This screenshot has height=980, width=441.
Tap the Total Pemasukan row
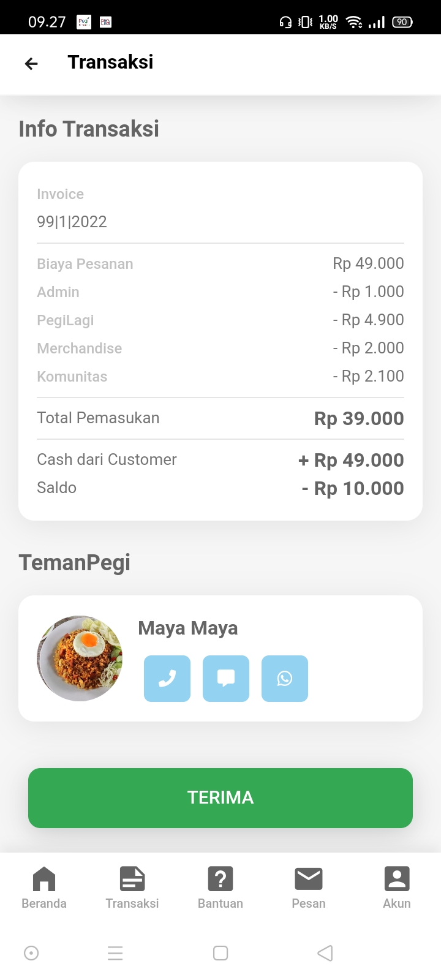pos(221,418)
